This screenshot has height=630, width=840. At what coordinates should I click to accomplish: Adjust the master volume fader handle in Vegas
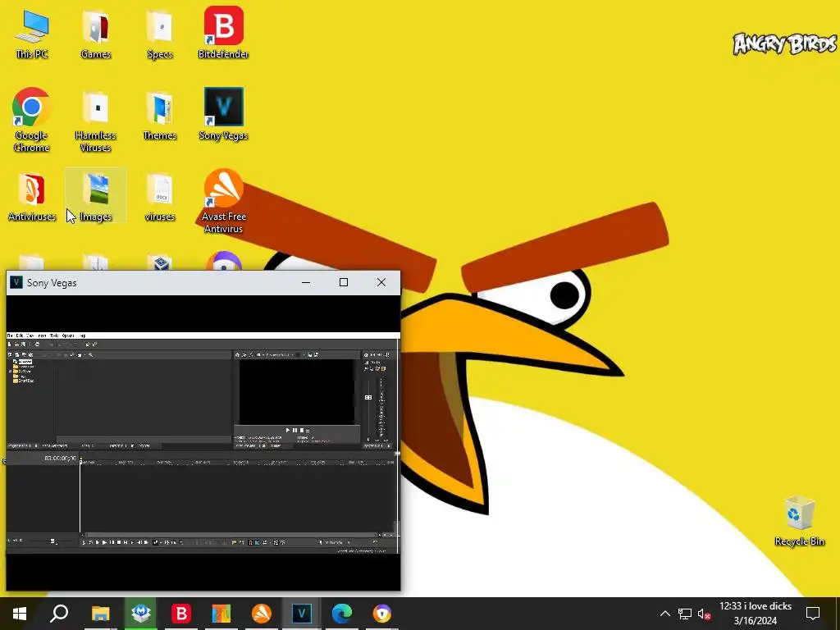[x=368, y=398]
